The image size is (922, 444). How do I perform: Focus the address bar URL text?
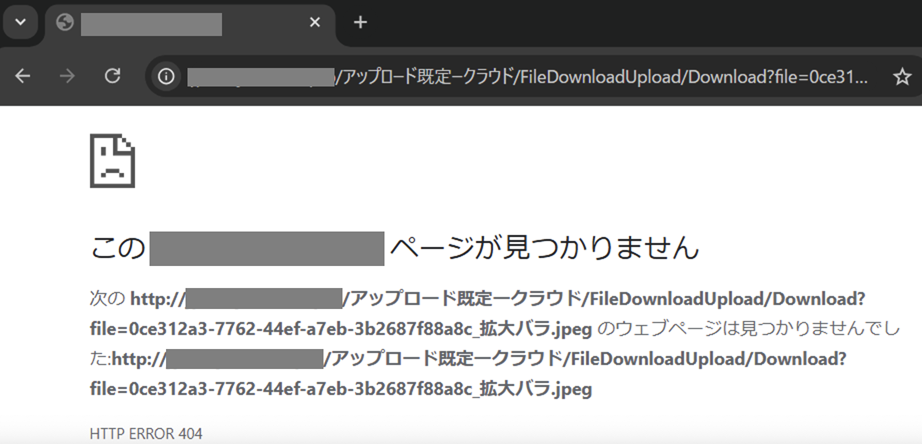click(600, 76)
